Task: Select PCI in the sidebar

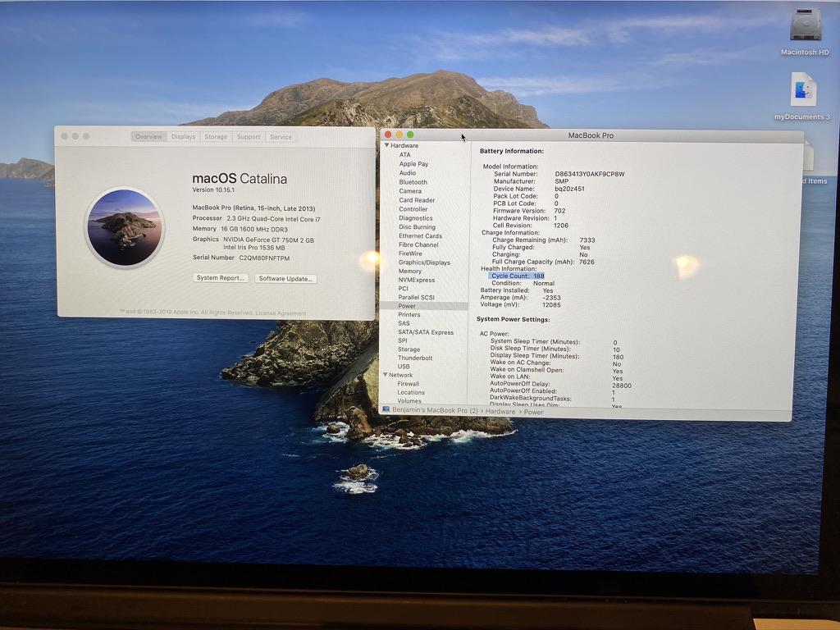Action: (404, 289)
